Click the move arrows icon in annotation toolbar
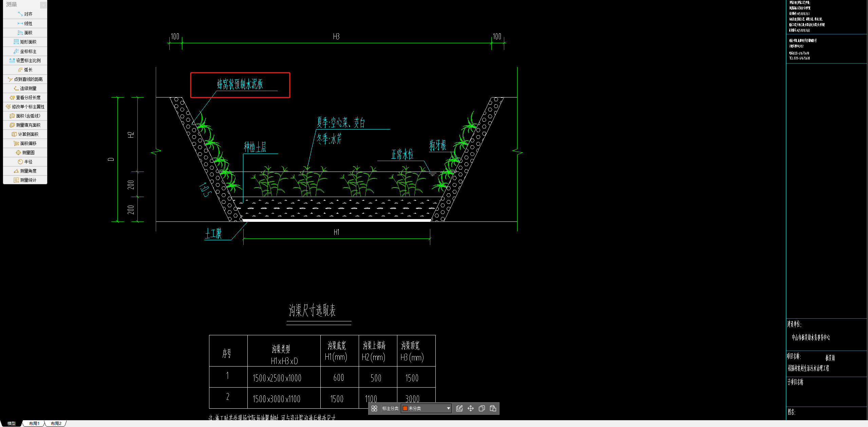 (471, 408)
